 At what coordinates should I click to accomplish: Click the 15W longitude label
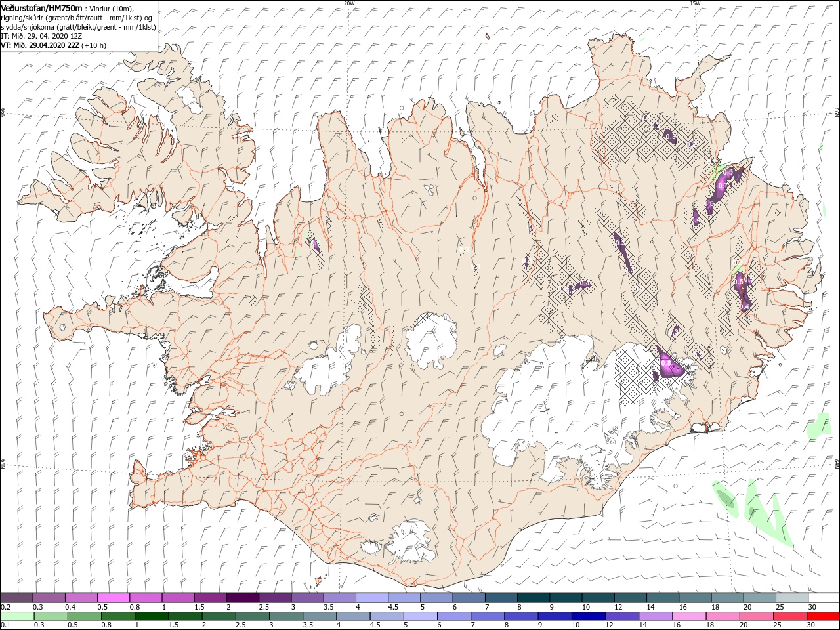[x=695, y=3]
